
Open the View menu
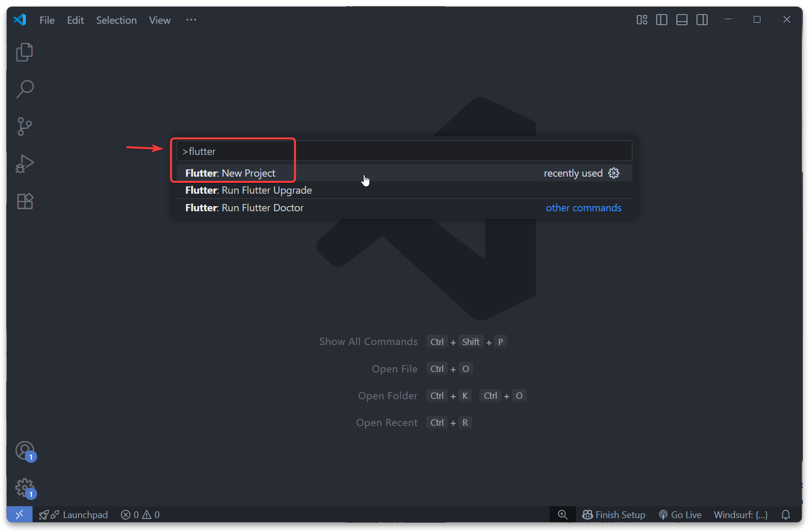(159, 20)
